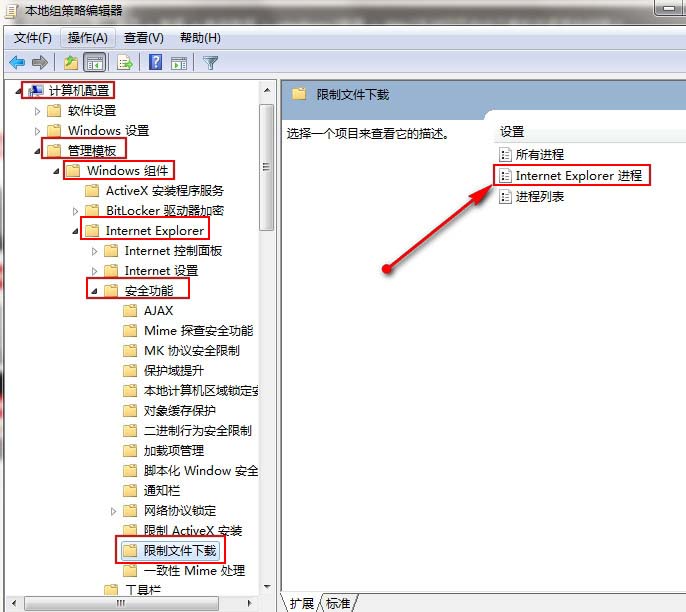Click the 计算机配置 computer icon
The image size is (686, 612).
(x=35, y=91)
